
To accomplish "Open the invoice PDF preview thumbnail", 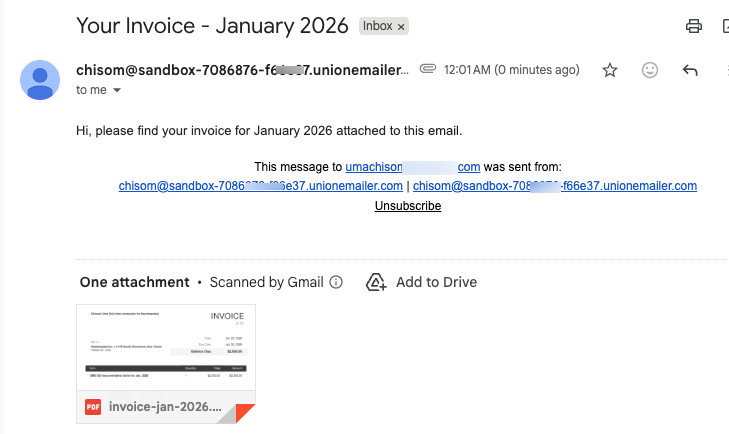I will [x=166, y=347].
